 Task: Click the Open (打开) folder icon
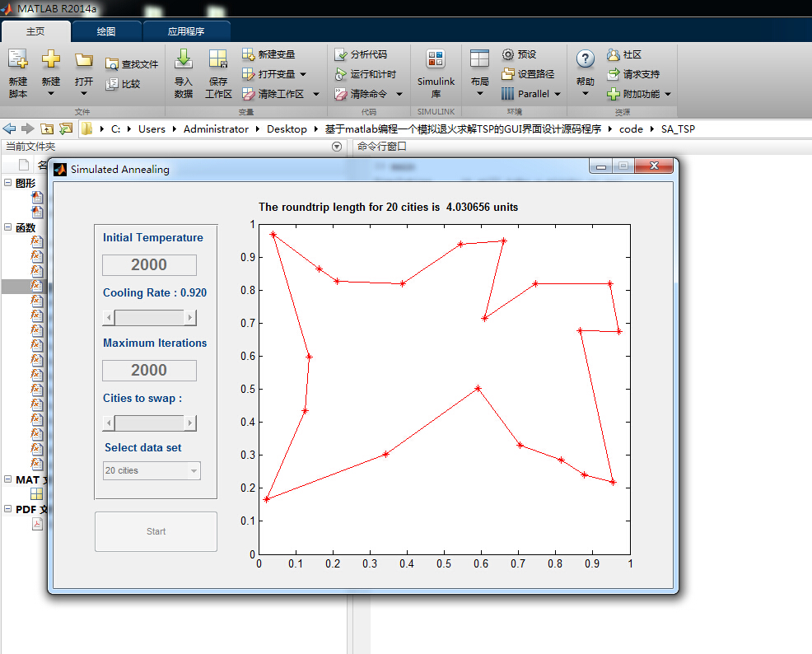pos(83,59)
